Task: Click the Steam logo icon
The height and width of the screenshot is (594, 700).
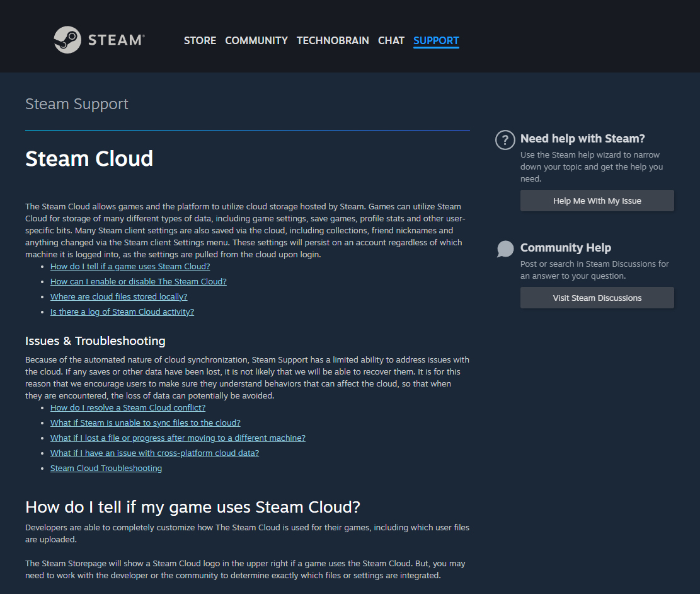Action: [x=67, y=40]
